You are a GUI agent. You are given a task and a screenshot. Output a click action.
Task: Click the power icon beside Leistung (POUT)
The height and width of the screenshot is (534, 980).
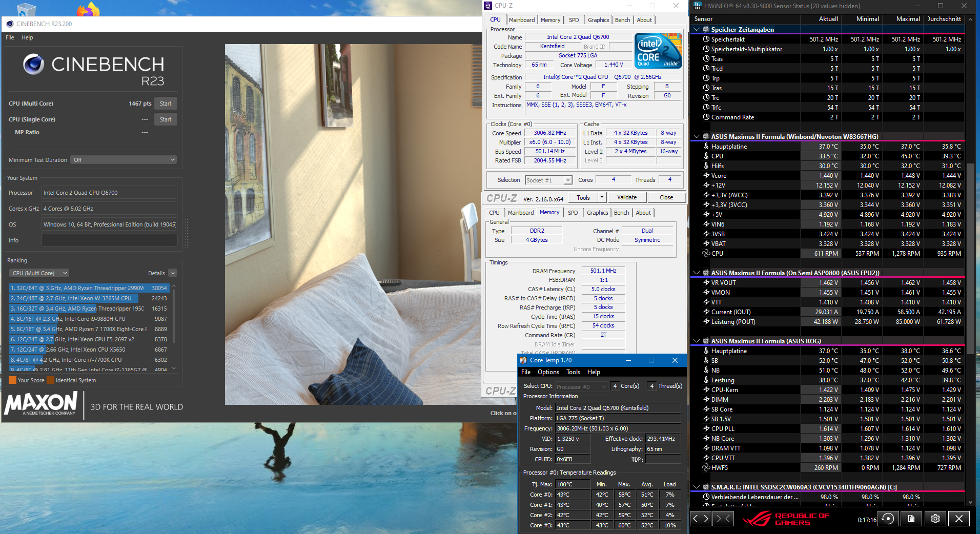pyautogui.click(x=706, y=322)
